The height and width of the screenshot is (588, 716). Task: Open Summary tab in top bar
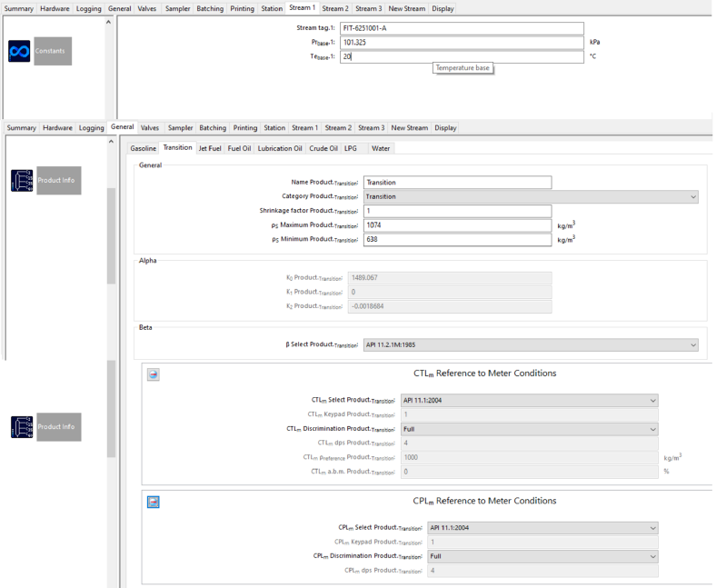click(19, 9)
